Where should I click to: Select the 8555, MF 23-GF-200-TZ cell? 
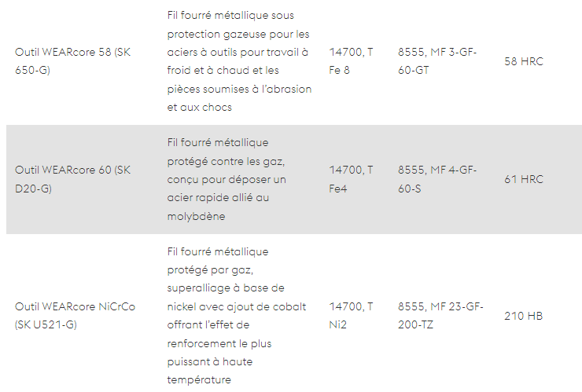pyautogui.click(x=440, y=316)
